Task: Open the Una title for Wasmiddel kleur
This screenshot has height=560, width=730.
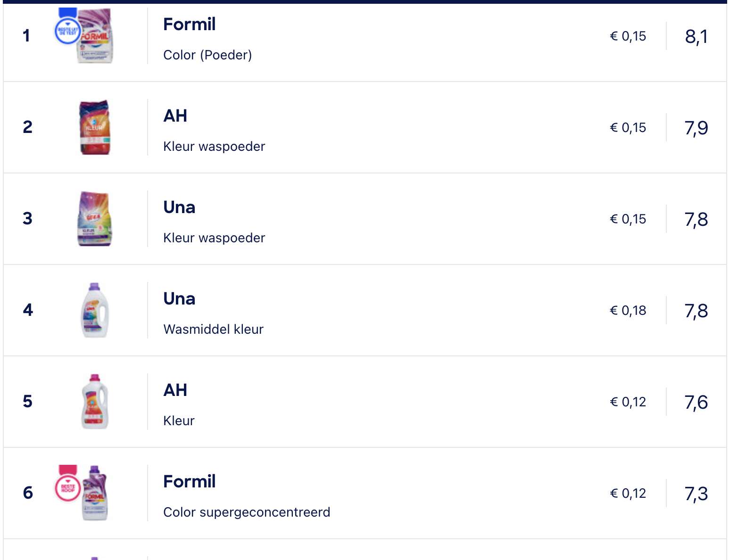Action: [179, 298]
